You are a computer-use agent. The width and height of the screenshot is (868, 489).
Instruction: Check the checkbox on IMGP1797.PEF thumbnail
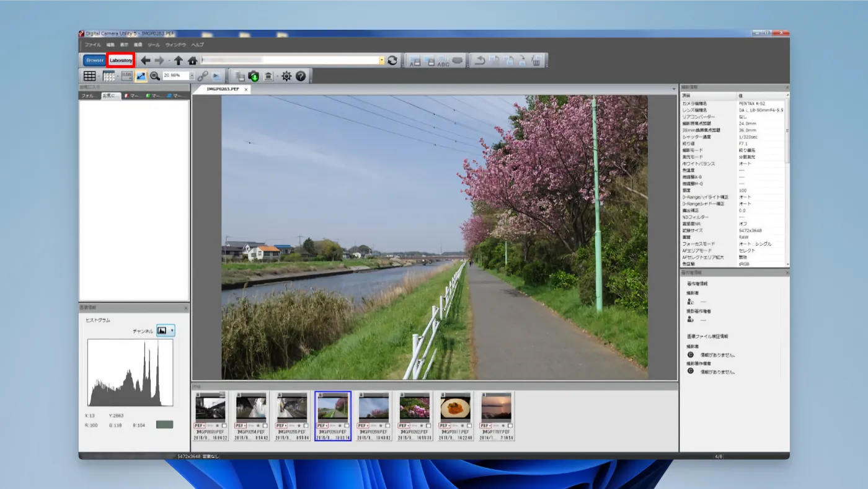coord(510,426)
